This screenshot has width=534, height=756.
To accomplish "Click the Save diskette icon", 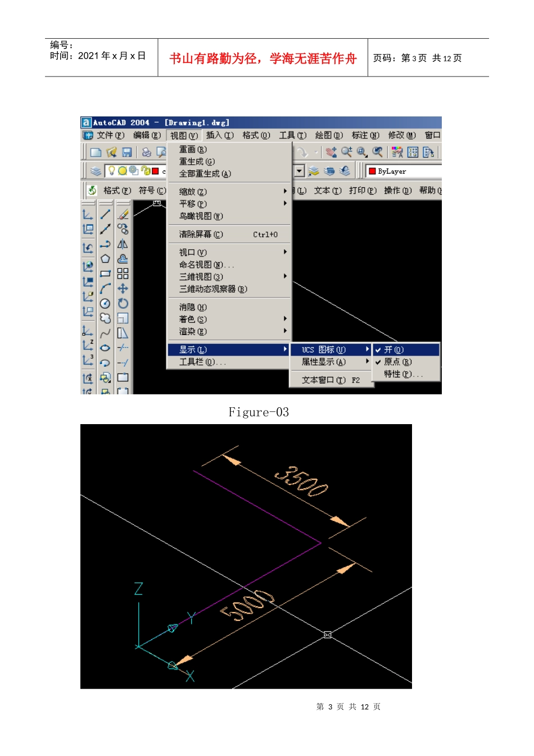I will pos(126,152).
